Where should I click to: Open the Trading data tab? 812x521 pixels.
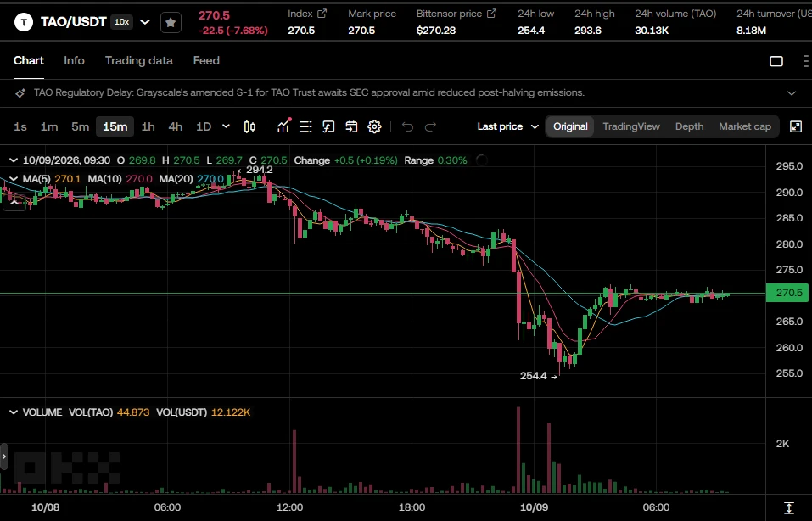[139, 61]
